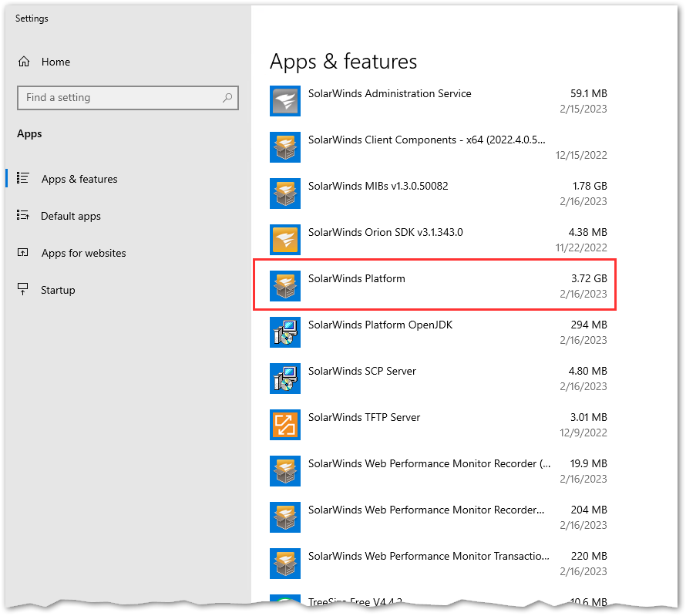Click SolarWinds Client Components app icon
The width and height of the screenshot is (686, 616).
click(x=285, y=147)
